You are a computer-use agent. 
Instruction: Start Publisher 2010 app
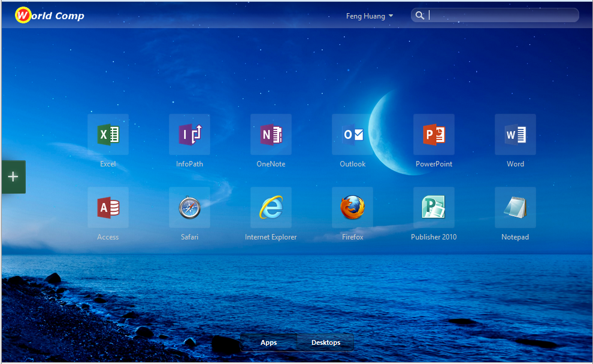434,208
